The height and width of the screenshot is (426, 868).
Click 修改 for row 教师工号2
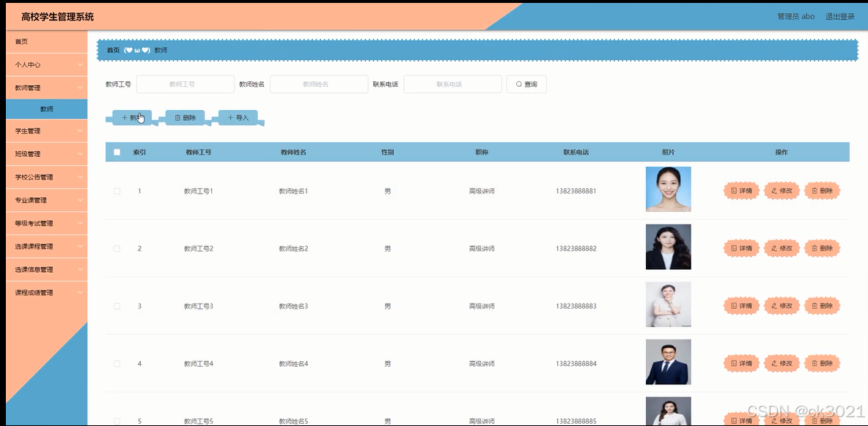click(781, 248)
